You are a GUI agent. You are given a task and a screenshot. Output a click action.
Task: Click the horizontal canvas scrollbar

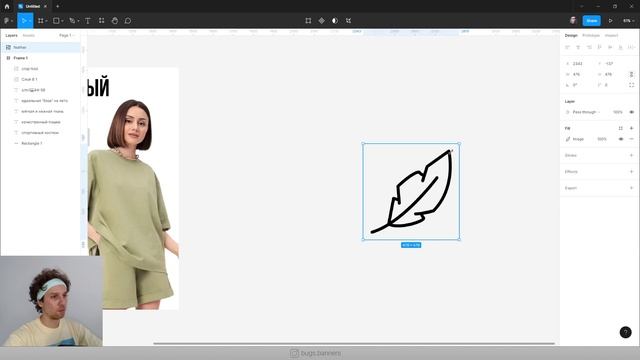click(354, 344)
